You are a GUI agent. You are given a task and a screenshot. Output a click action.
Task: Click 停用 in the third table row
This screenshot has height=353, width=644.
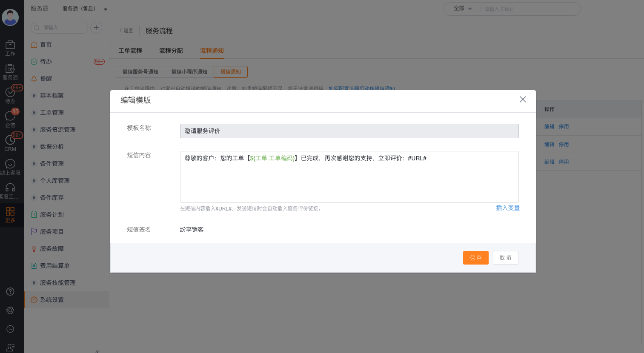pyautogui.click(x=564, y=162)
